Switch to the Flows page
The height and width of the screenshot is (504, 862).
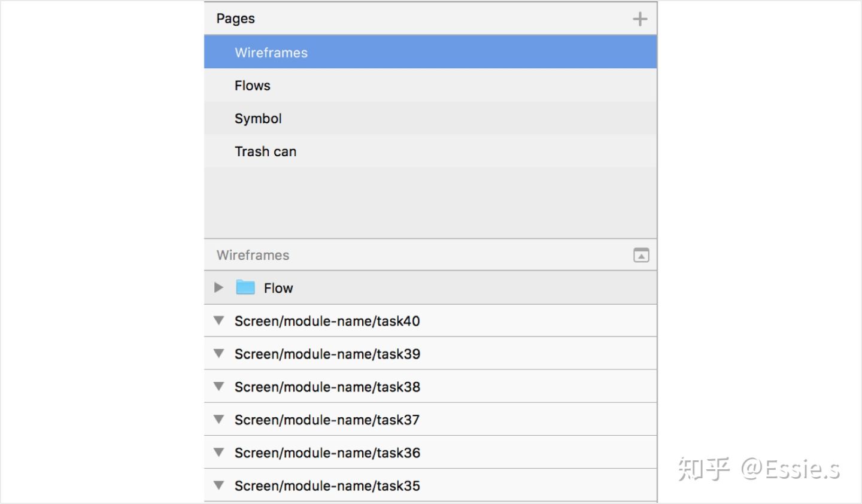pyautogui.click(x=253, y=86)
